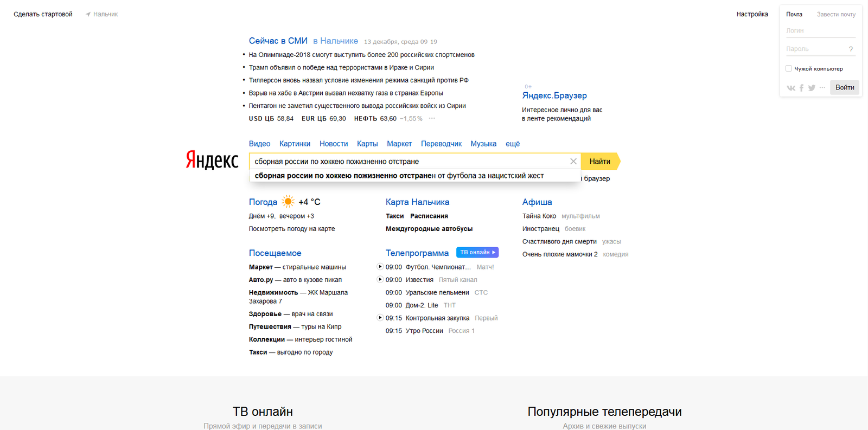Screen dimensions: 868x430
Task: Show more social login options (ellipsis)
Action: (822, 87)
